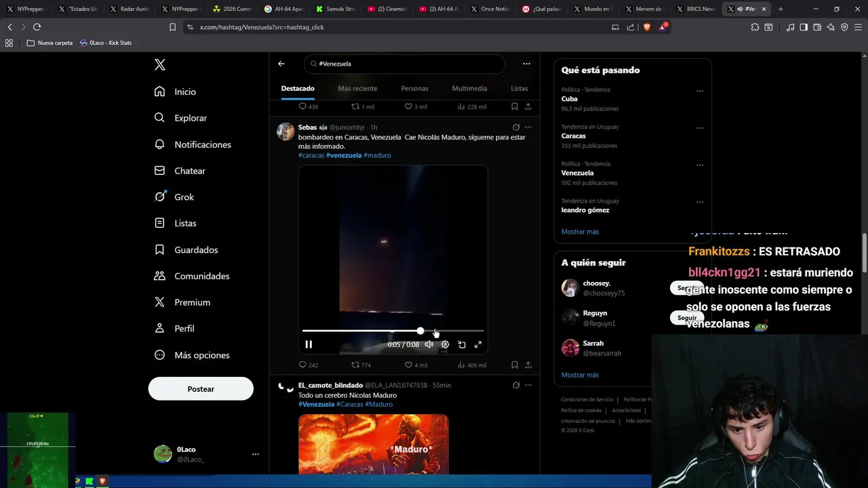Expand Más opciones in the sidebar
868x488 pixels.
point(192,355)
